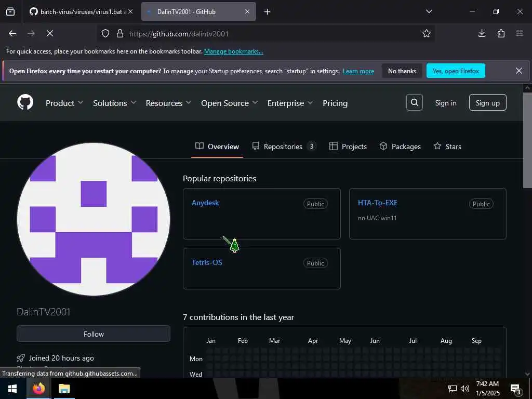
Task: Click the URL address bar field
Action: tap(266, 33)
